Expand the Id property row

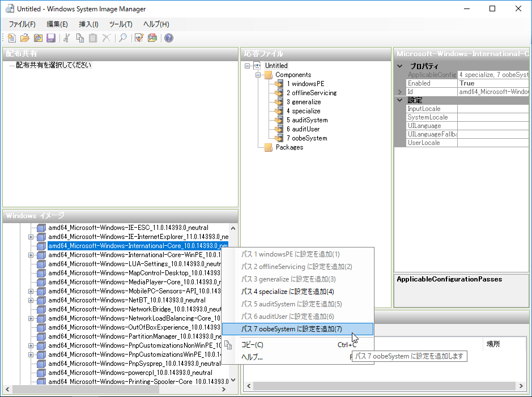400,92
